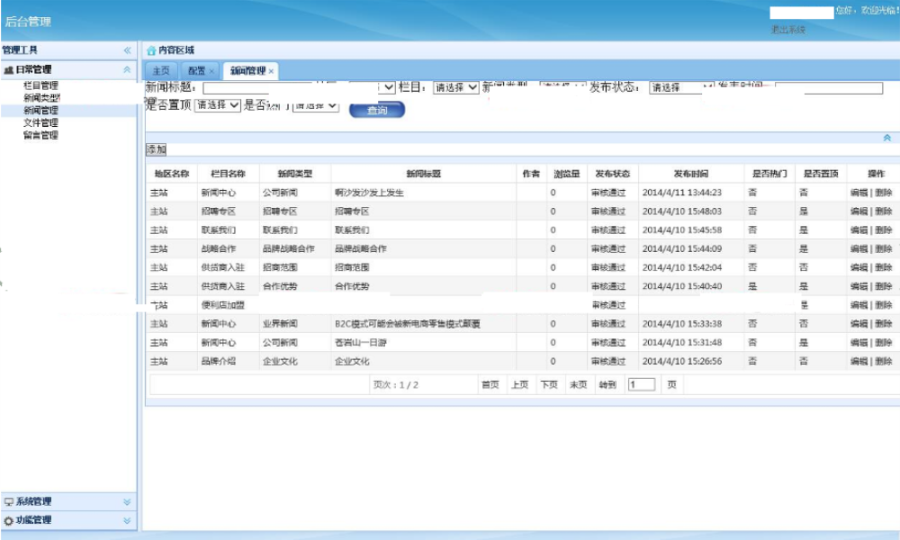
Task: Switch to the 主页 tab
Action: [161, 71]
